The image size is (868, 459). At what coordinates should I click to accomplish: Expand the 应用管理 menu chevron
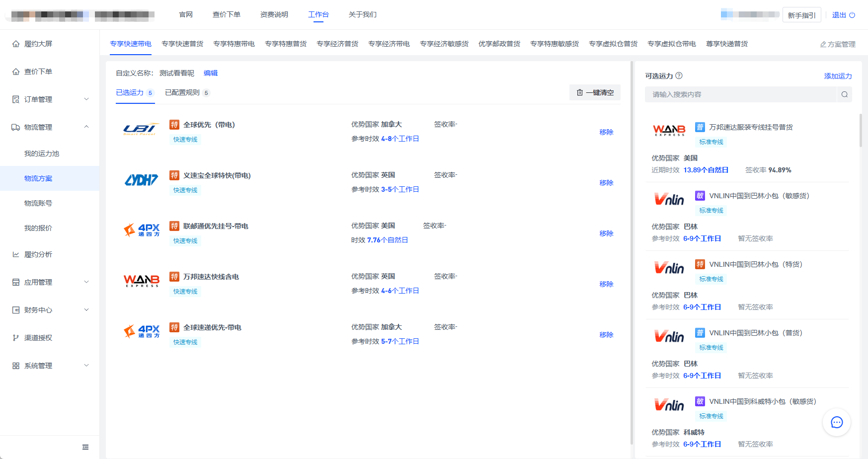pyautogui.click(x=86, y=282)
